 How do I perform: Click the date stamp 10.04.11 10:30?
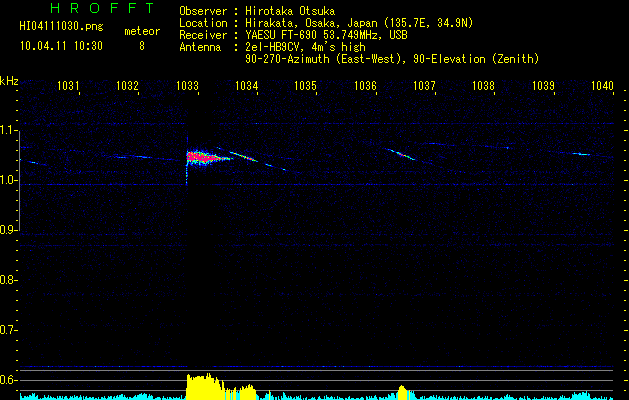tap(61, 46)
